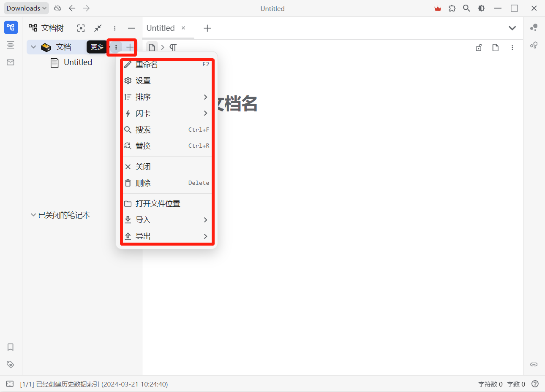Open the 闪卡 submenu
This screenshot has height=392, width=545.
pyautogui.click(x=168, y=113)
